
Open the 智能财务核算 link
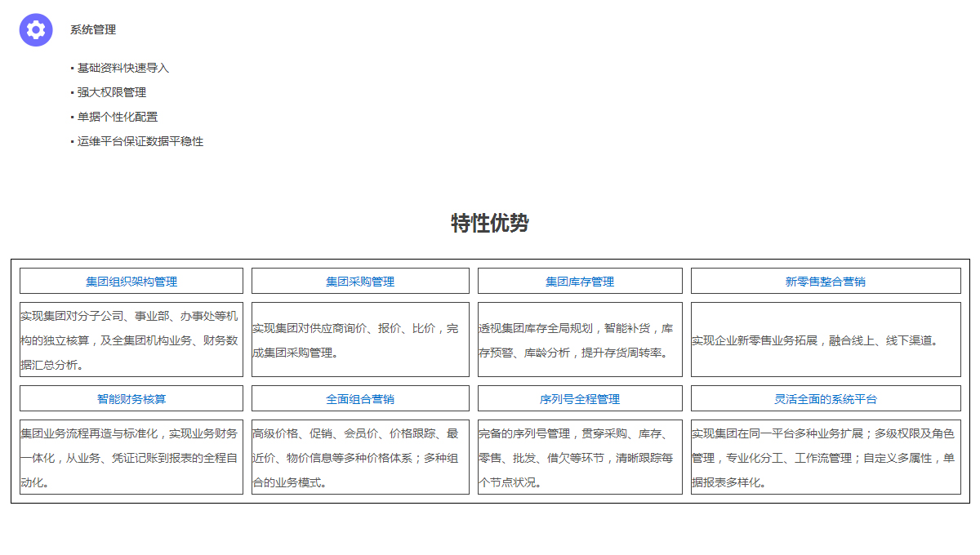point(131,399)
